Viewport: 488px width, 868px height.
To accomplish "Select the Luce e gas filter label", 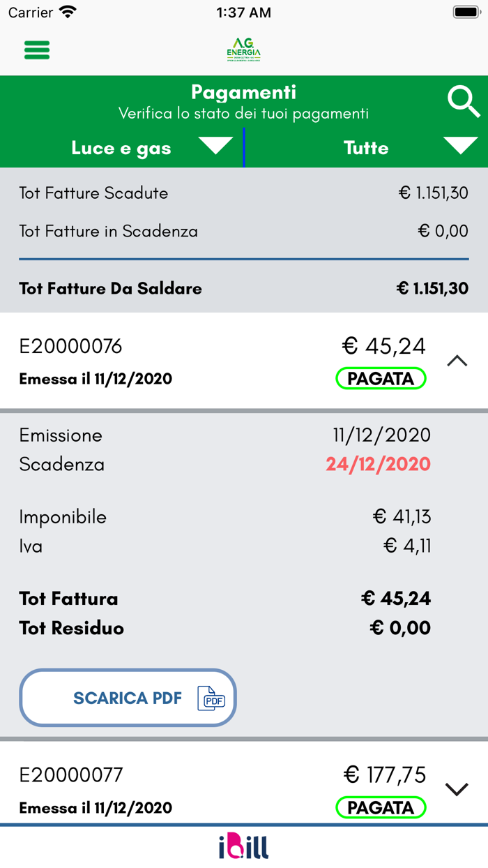I will [121, 148].
